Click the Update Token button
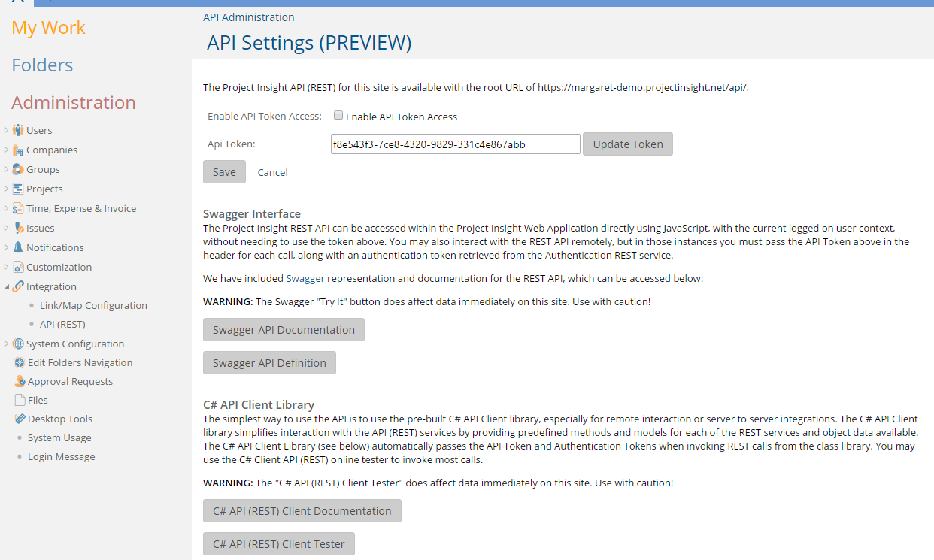 coord(628,144)
